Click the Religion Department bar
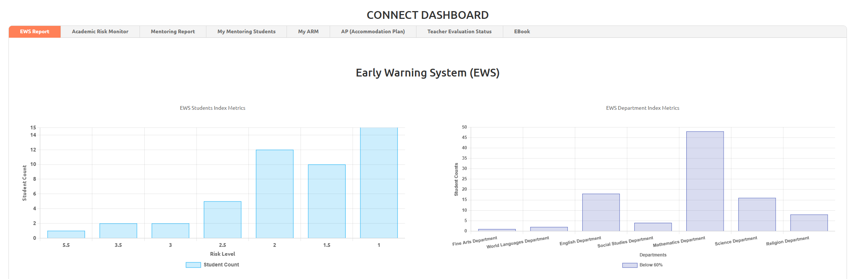Image resolution: width=868 pixels, height=279 pixels. tap(809, 223)
